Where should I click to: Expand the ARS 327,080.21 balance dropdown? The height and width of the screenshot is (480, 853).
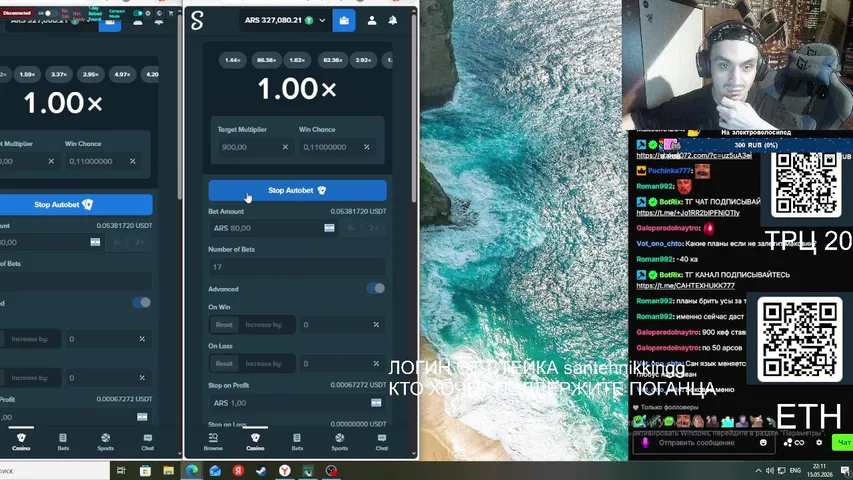click(x=322, y=21)
